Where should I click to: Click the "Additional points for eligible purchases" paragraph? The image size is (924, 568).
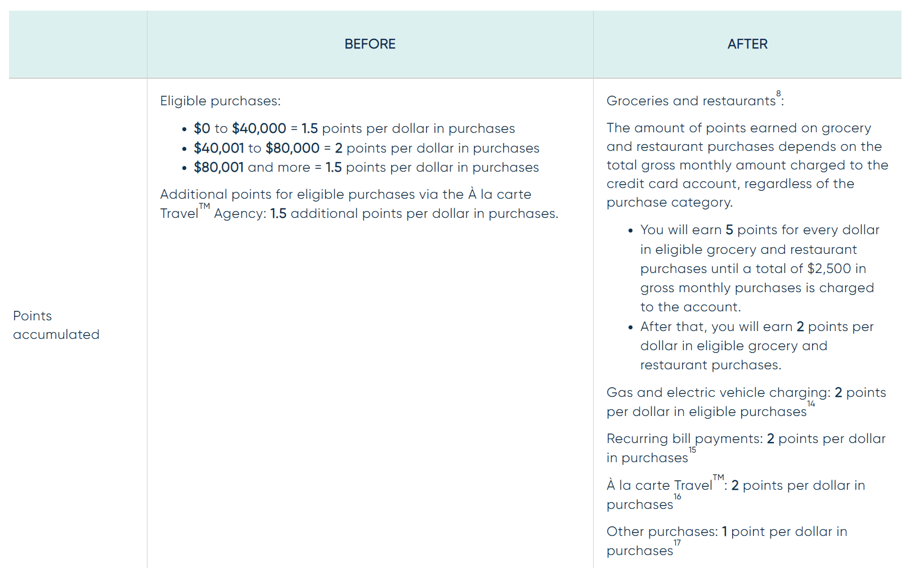359,204
